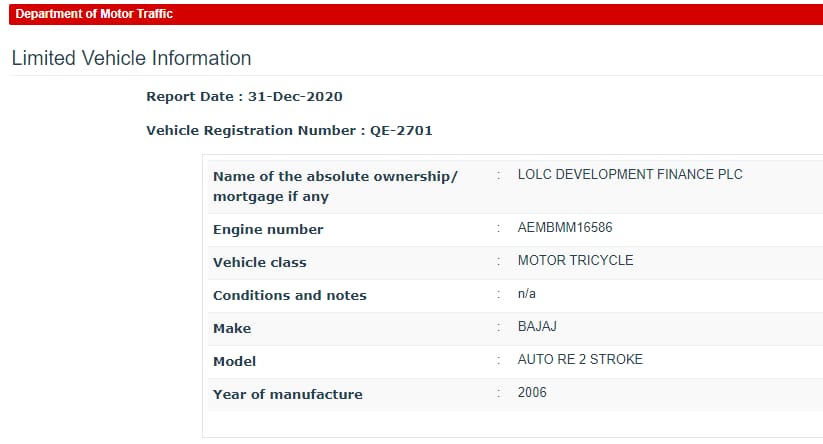Select the owner name LOLC DEVELOPMENT FINANCE PLC
This screenshot has width=823, height=444.
tap(630, 174)
